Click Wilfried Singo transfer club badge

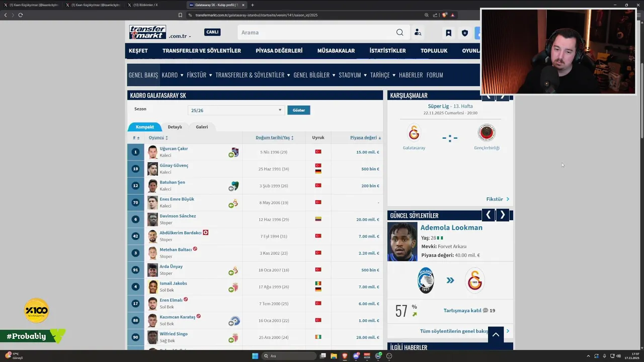(235, 337)
